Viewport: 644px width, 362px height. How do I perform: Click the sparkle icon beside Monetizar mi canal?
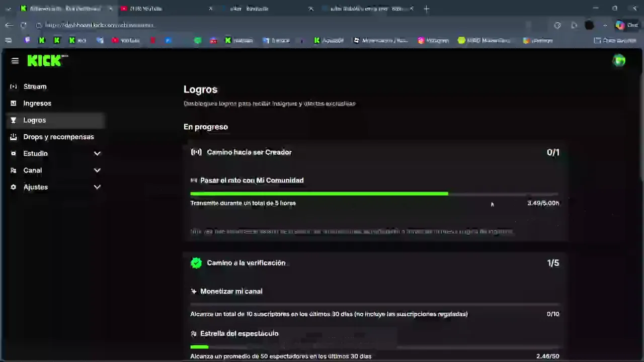pos(194,291)
